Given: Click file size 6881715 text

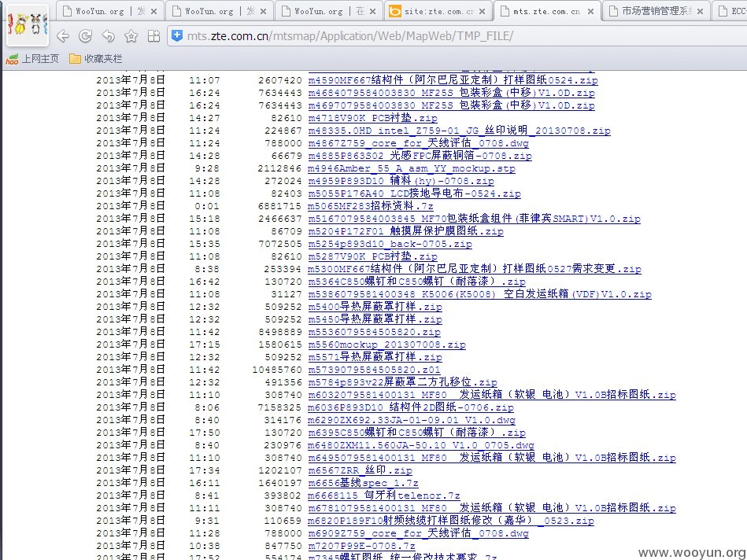Looking at the screenshot, I should [279, 206].
